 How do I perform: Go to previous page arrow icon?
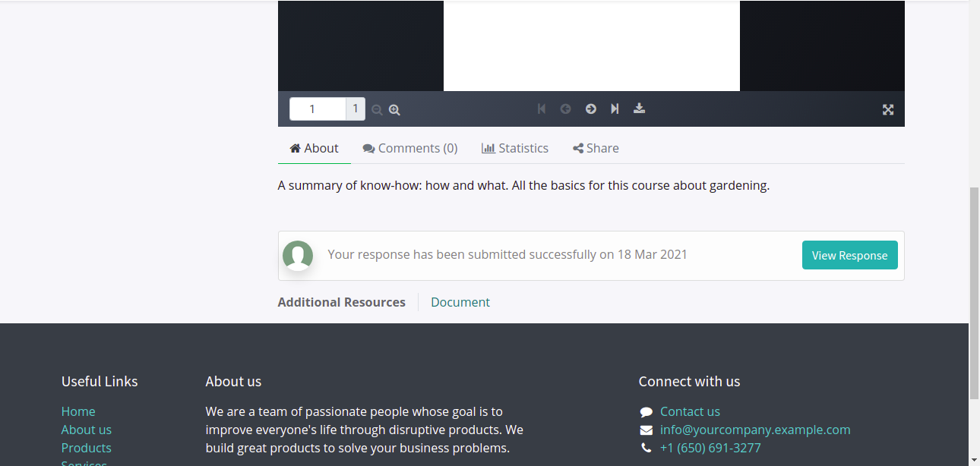coord(565,109)
